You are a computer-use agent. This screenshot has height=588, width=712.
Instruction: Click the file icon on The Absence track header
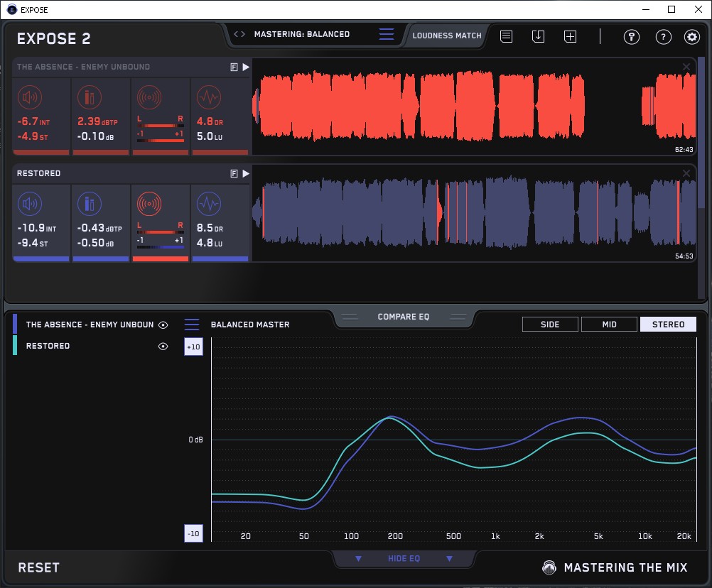point(234,67)
